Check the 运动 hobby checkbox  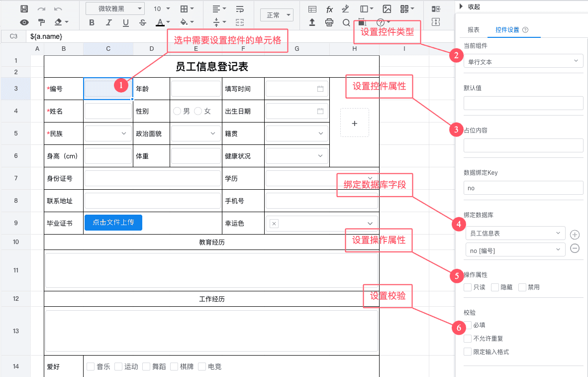(118, 367)
